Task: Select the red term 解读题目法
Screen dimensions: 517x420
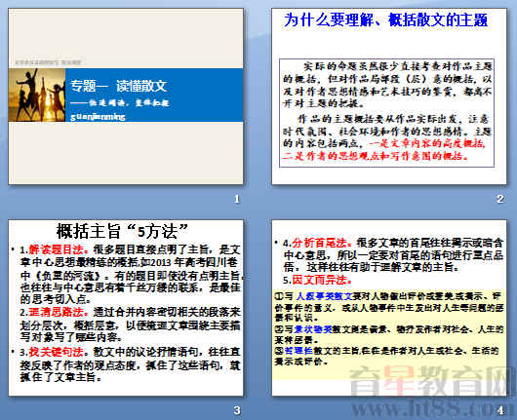Action: [56, 249]
